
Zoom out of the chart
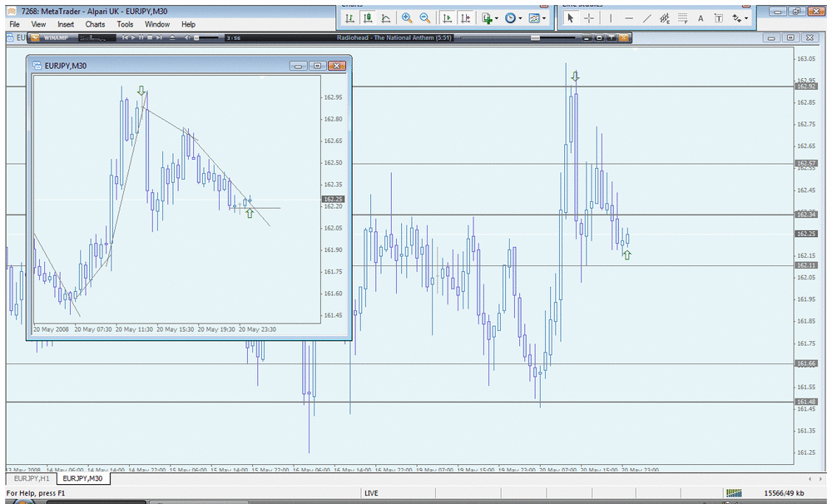(425, 18)
